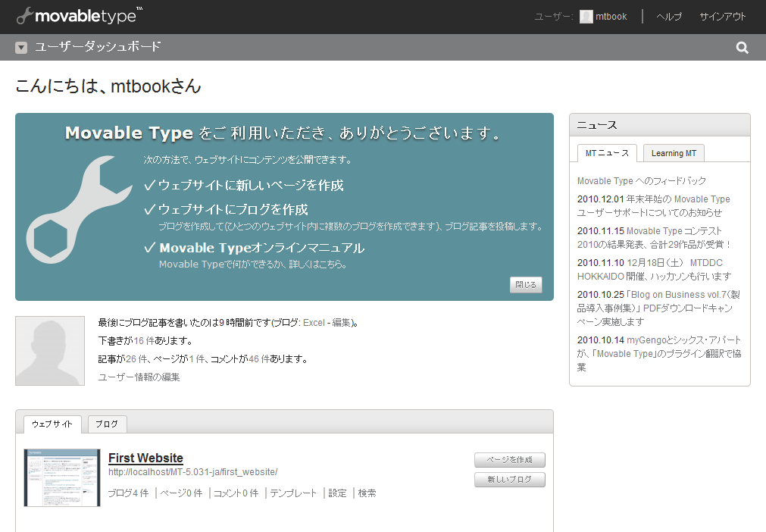Open ウェブサイトにブログを作成 link
Viewport: 766px width, 532px height.
pyautogui.click(x=233, y=210)
